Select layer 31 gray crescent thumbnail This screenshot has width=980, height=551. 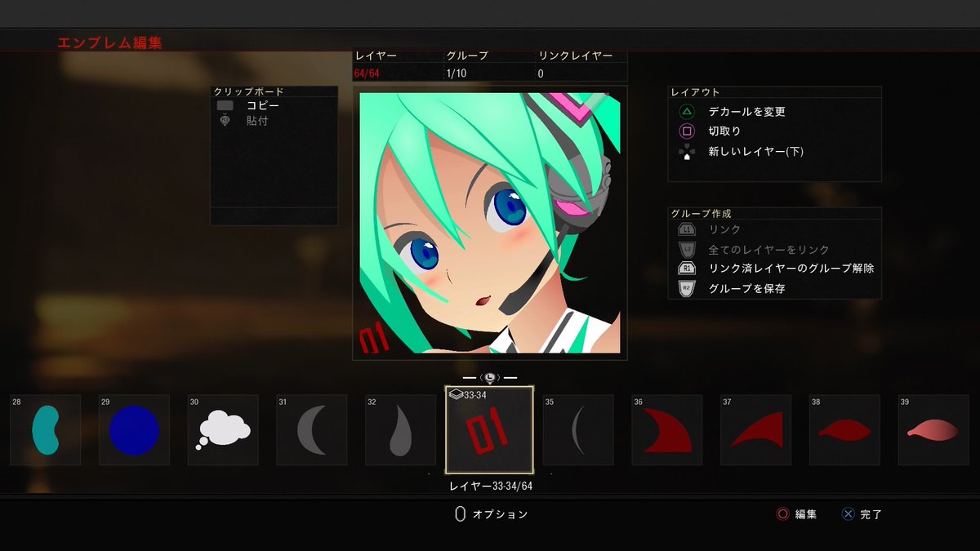coord(312,430)
